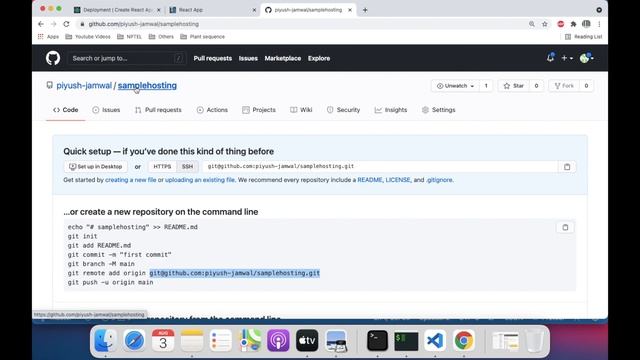Click the Fork button
640x360 pixels.
coord(564,86)
